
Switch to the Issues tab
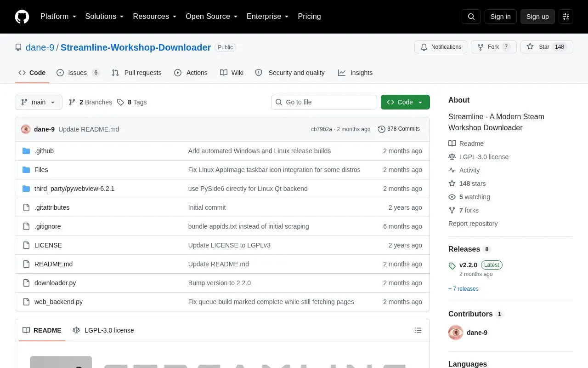point(78,73)
